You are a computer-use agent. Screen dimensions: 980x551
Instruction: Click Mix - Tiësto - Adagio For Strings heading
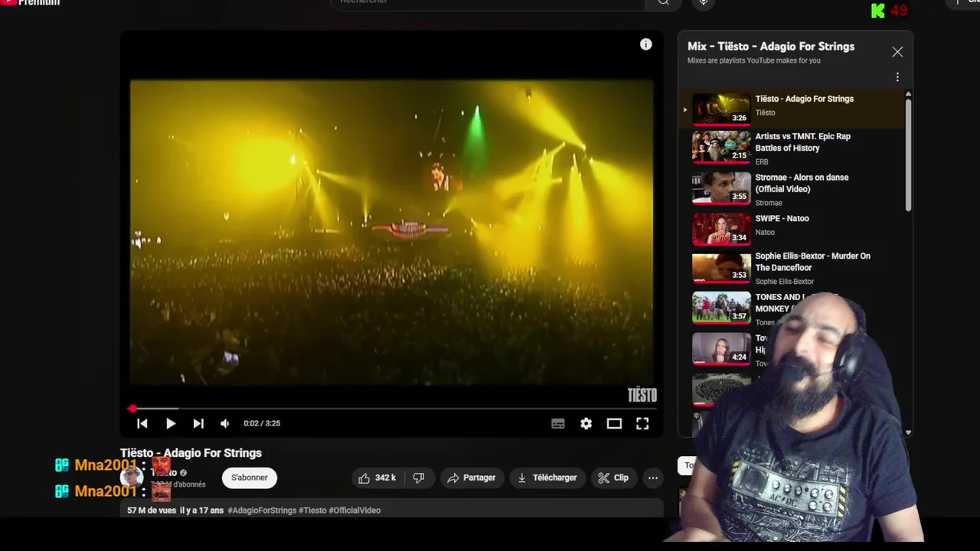click(x=771, y=47)
